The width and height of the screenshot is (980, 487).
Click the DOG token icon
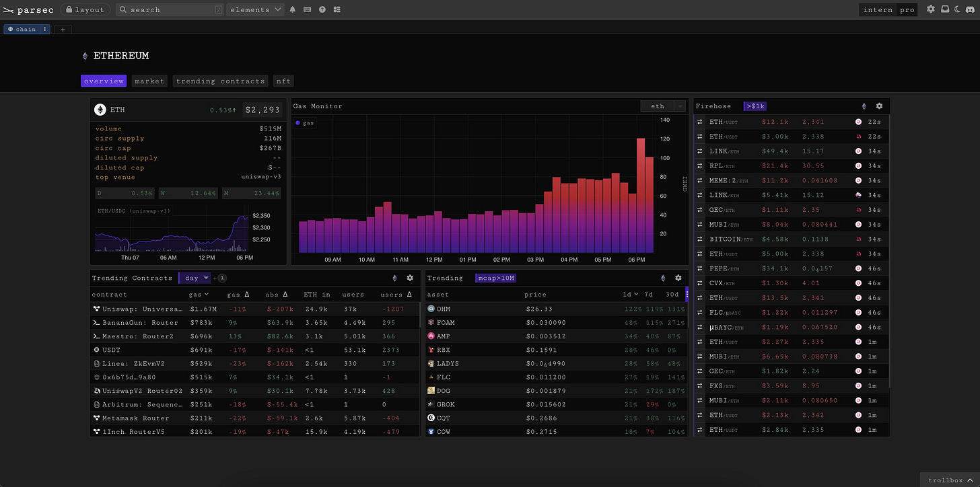point(431,390)
